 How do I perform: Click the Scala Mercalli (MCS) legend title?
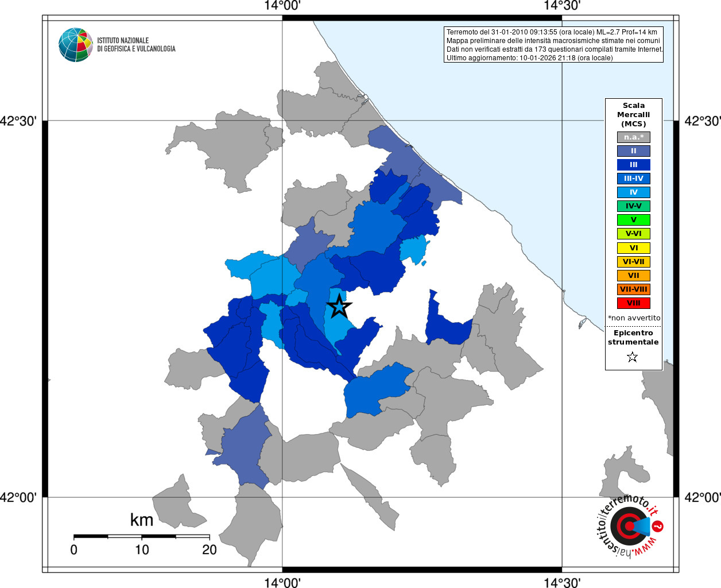click(x=634, y=115)
